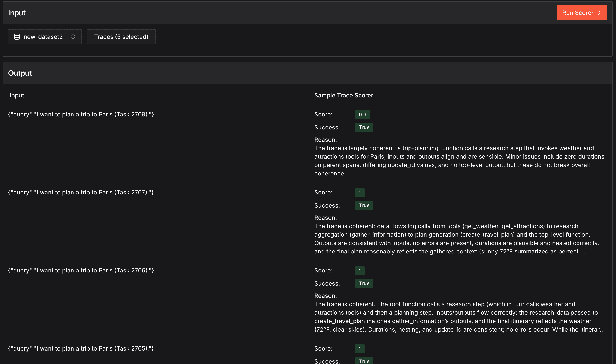
Task: Expand the new_dataset2 dropdown chevron
Action: tap(73, 37)
